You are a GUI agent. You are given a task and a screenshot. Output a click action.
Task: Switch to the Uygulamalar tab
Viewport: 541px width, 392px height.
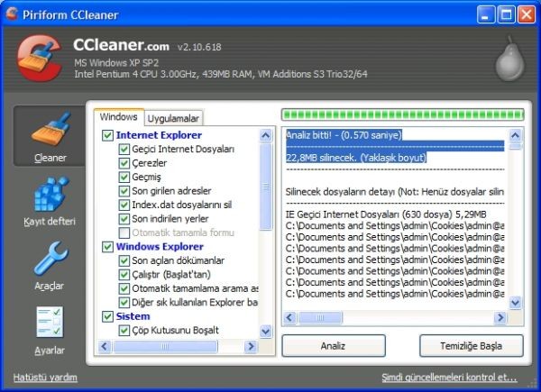coord(173,118)
